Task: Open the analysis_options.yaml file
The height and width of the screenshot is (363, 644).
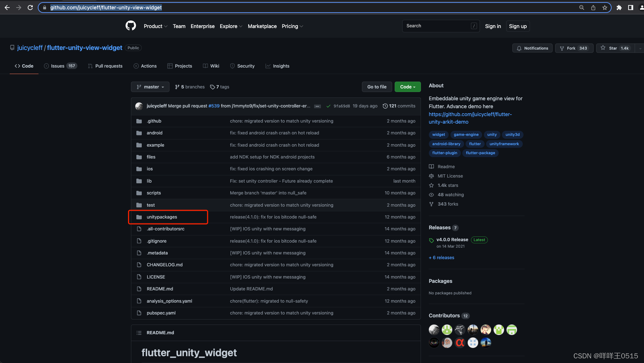Action: tap(169, 301)
